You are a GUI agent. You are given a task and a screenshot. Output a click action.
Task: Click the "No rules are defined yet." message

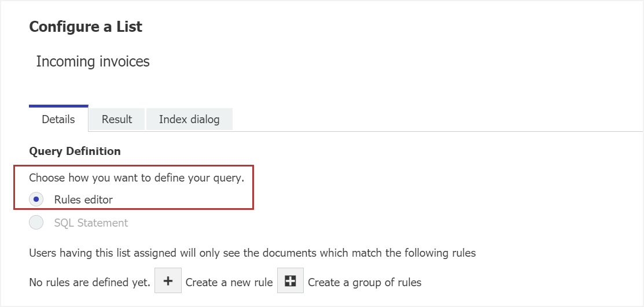[90, 283]
